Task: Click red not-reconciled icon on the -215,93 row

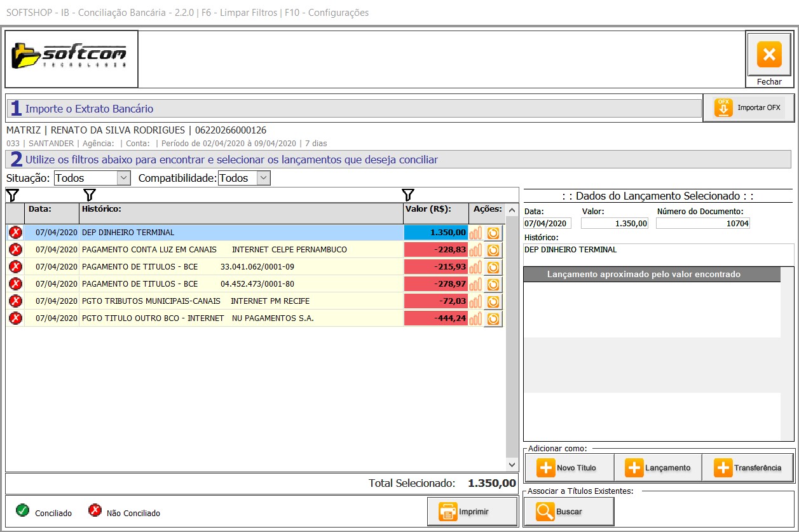Action: click(x=15, y=267)
